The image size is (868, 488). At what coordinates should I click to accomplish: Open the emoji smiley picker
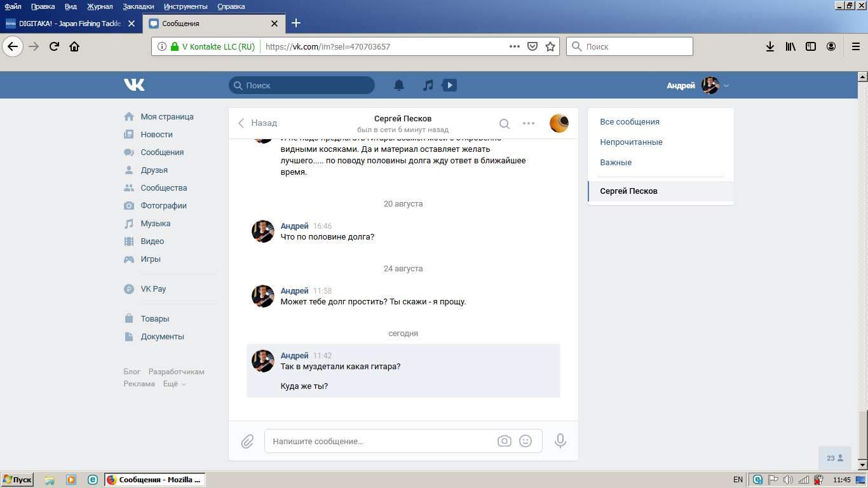(526, 441)
